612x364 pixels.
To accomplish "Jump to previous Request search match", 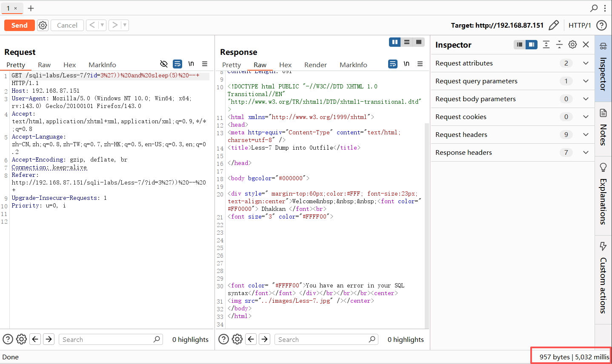I will 35,339.
